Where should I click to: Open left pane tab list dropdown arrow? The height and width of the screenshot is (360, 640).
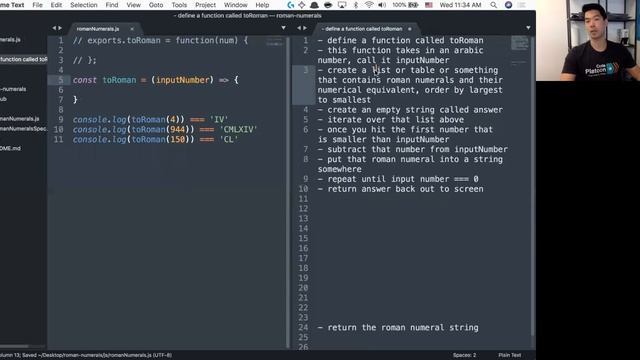283,28
